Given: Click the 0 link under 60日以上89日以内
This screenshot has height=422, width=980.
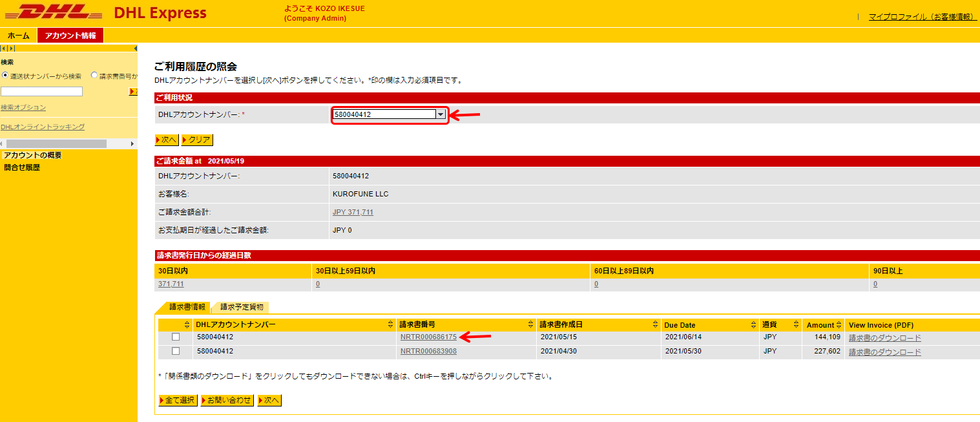Looking at the screenshot, I should (x=596, y=284).
